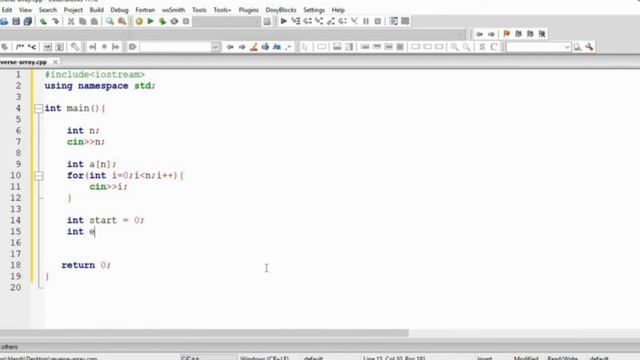
Task: Open the DoxyBlocks menu
Action: (x=281, y=10)
